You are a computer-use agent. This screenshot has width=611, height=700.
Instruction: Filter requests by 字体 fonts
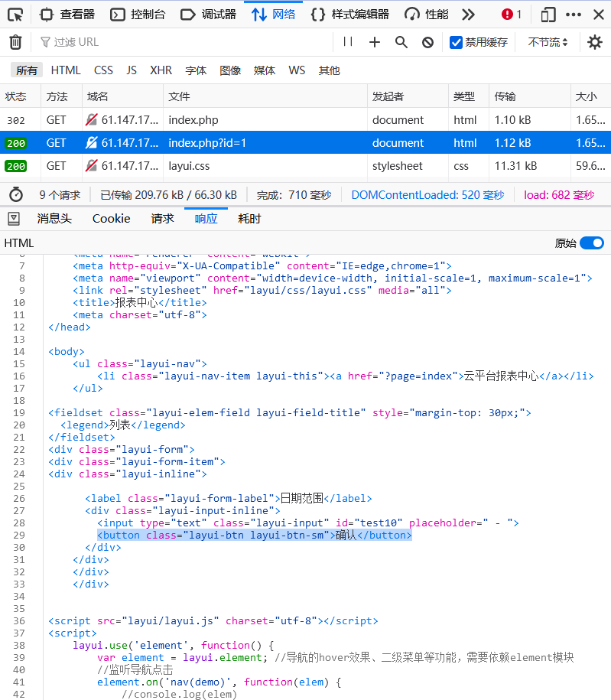196,70
